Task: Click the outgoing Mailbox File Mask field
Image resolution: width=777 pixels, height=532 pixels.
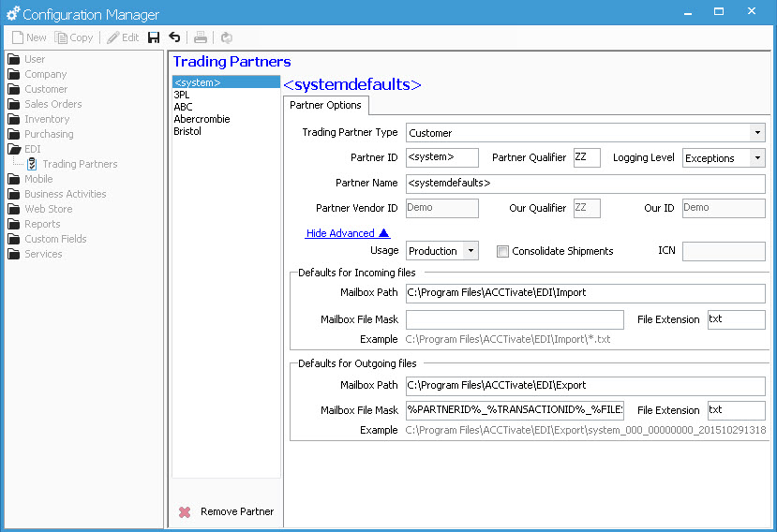Action: click(x=515, y=410)
